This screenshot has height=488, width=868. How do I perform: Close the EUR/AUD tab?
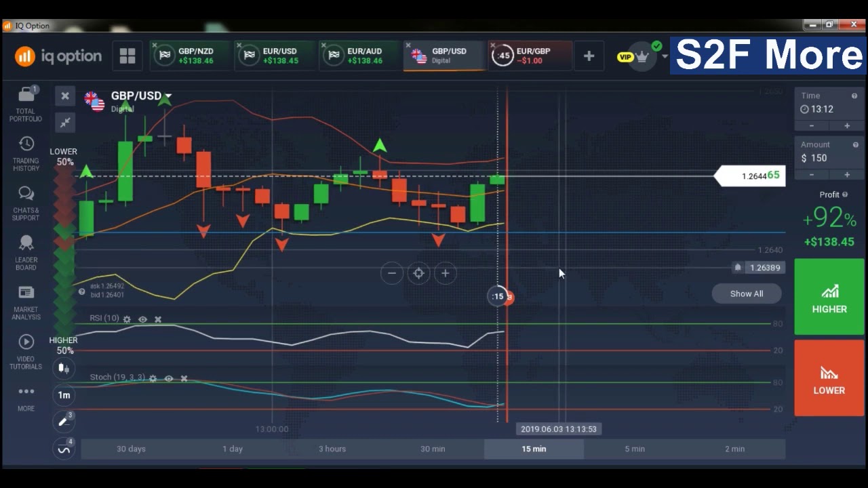coord(324,45)
